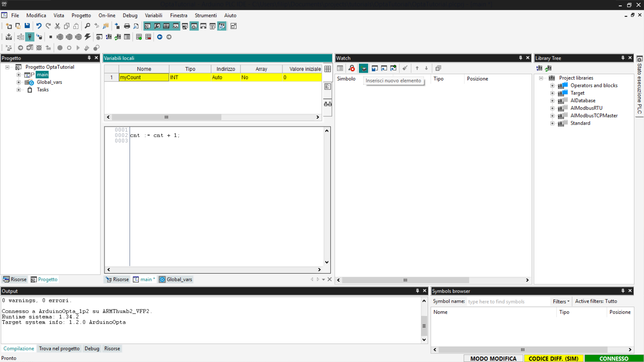Click the lightning bolt toolbar icon
Viewport: 644px width, 362px height.
pos(88,37)
